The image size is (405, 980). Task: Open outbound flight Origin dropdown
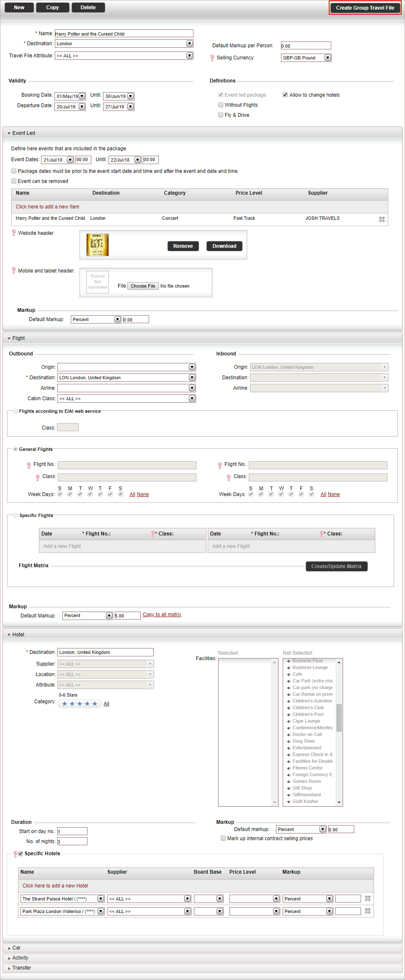tap(192, 367)
